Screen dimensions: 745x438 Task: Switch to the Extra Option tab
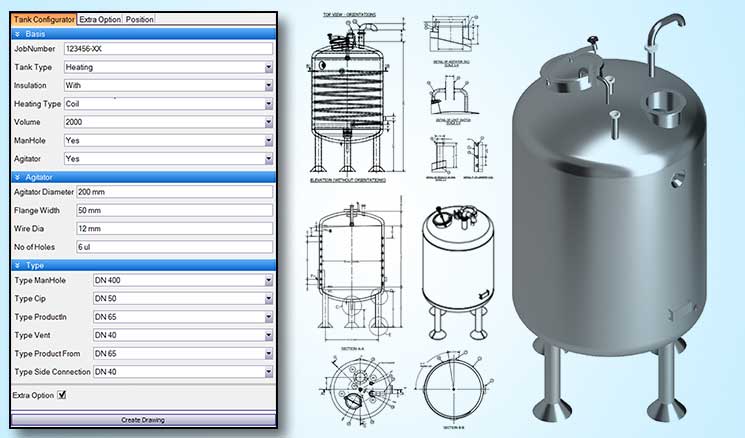(x=100, y=19)
